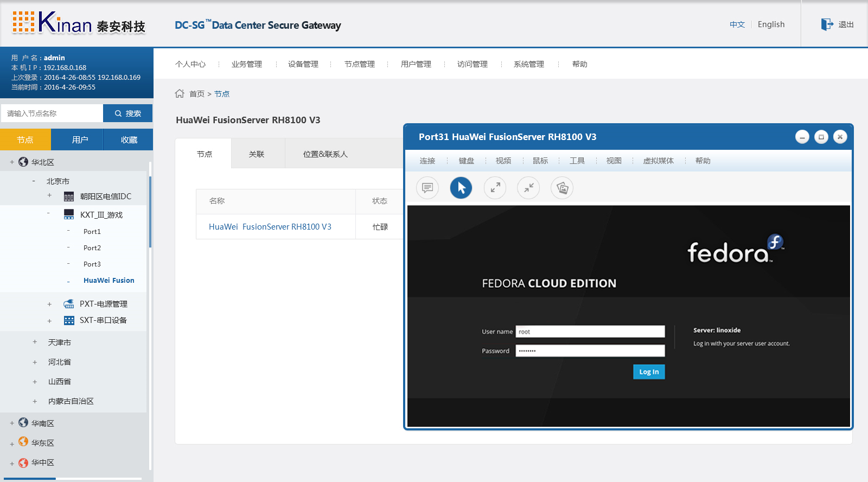This screenshot has height=482, width=868.
Task: Expand the 朝阳区电信IDC node
Action: pos(49,195)
